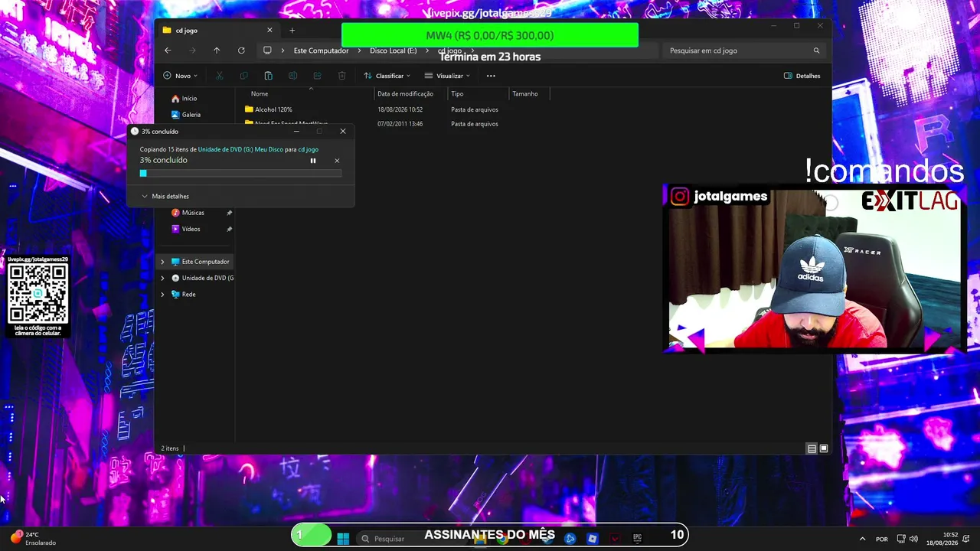The width and height of the screenshot is (980, 551).
Task: Click the rename icon in toolbar
Action: point(292,76)
